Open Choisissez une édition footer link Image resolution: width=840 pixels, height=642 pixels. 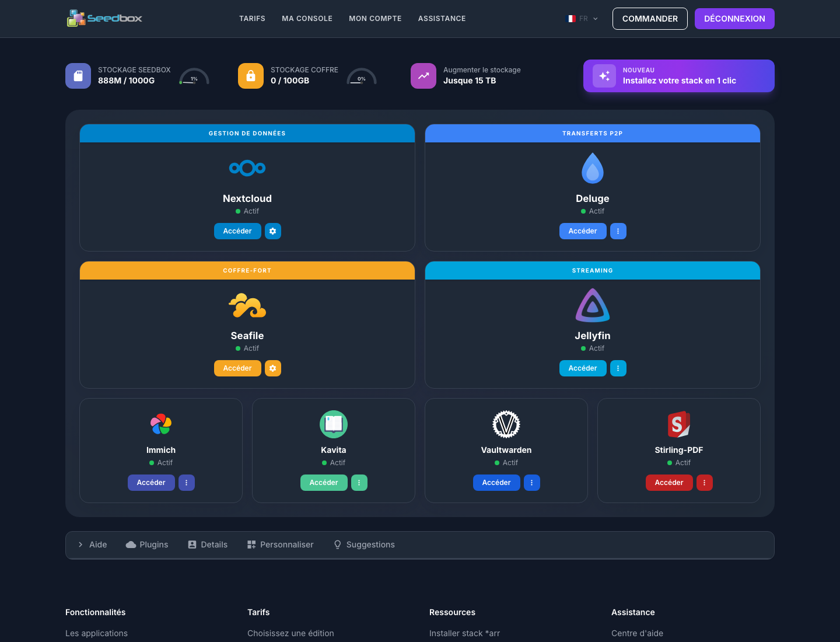point(290,633)
